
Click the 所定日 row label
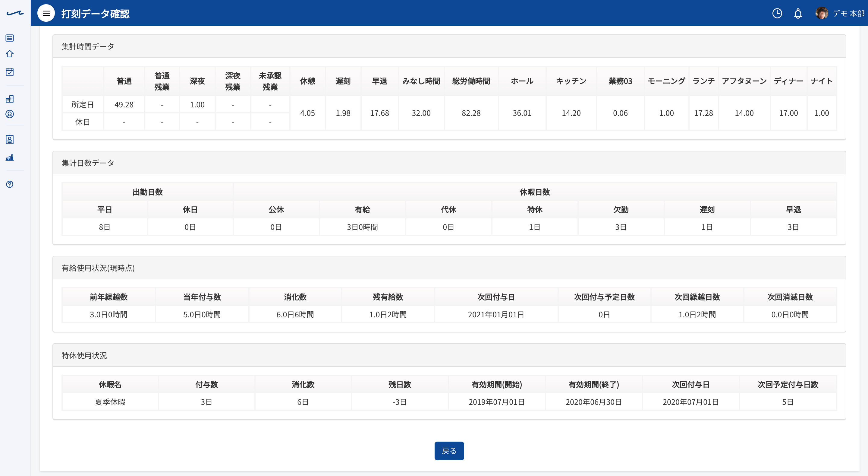[83, 105]
